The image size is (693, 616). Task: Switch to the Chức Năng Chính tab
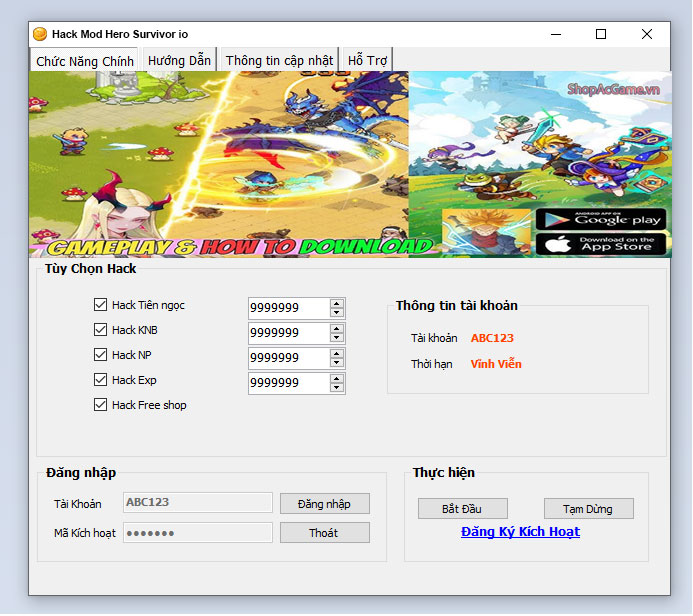pyautogui.click(x=85, y=61)
